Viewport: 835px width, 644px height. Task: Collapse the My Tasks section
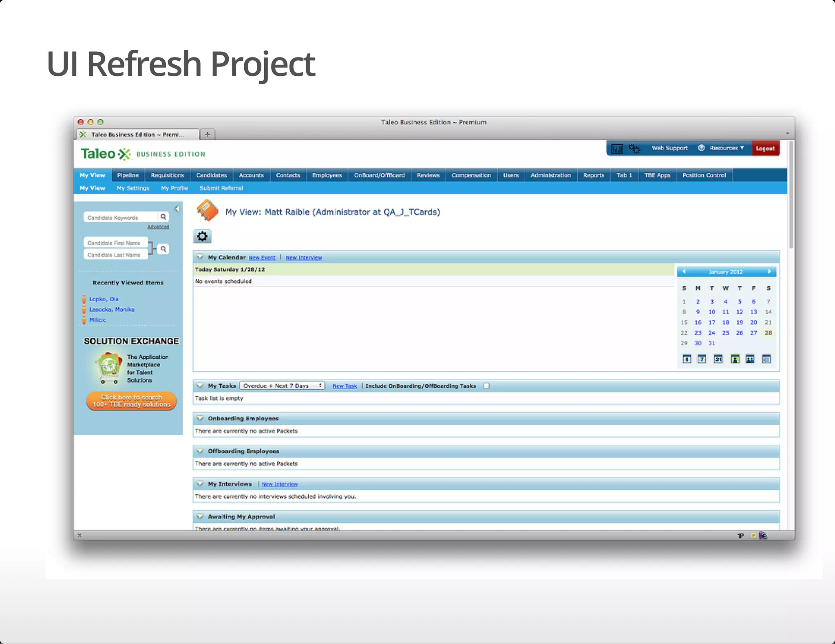coord(200,386)
